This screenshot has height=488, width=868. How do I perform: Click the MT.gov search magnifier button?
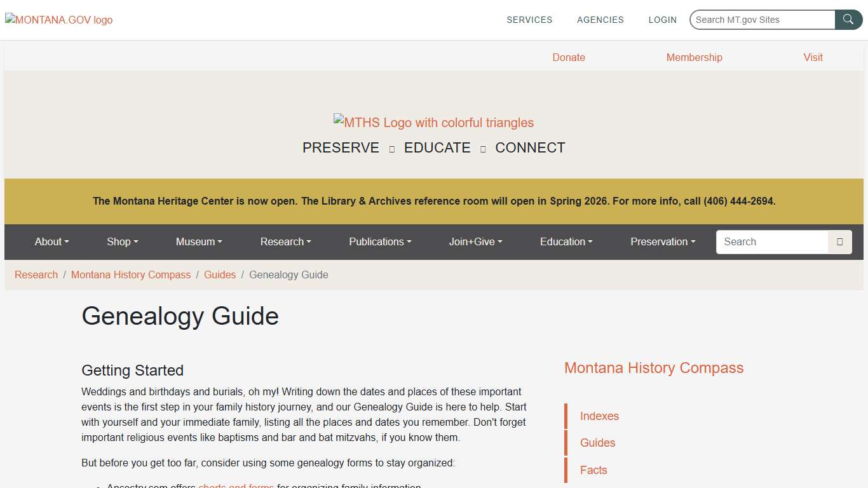[848, 19]
